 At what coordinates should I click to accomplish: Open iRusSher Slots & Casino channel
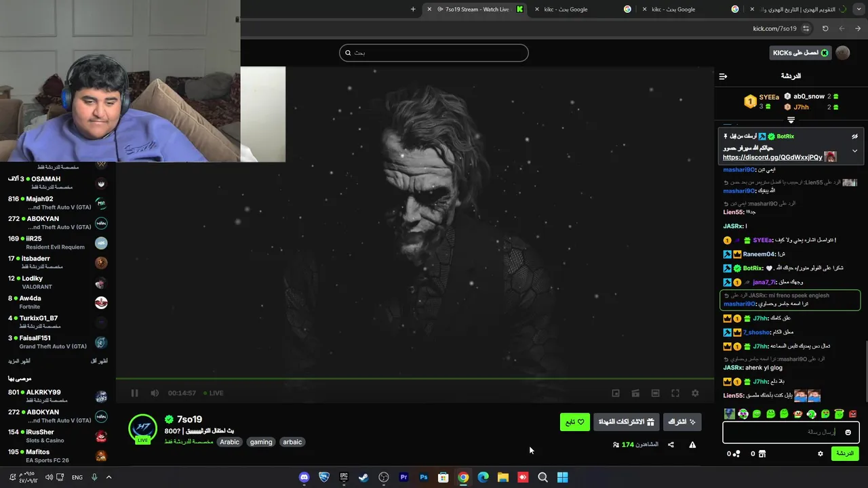(58, 436)
